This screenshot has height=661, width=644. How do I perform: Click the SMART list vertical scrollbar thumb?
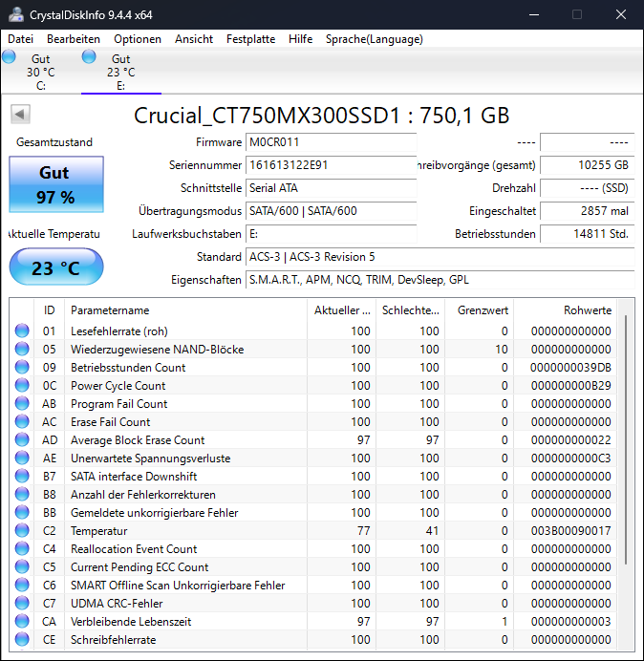(x=626, y=439)
